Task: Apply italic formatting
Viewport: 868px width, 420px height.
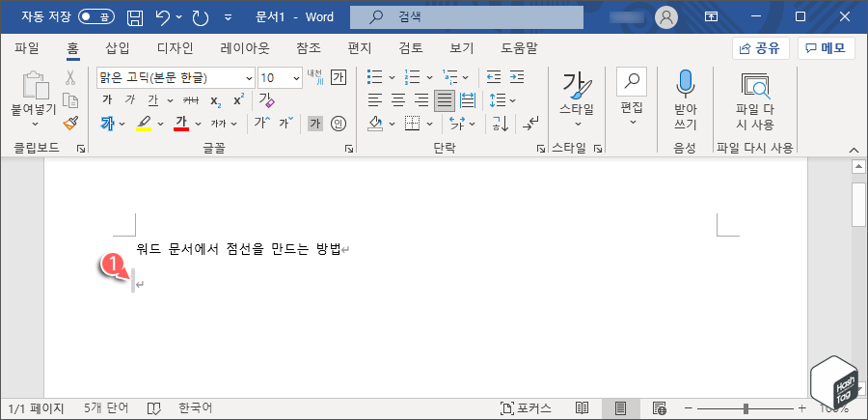Action: coord(130,100)
